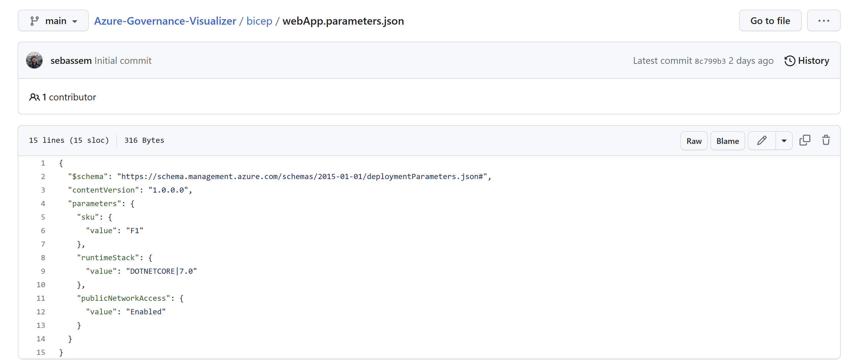Expand the main branch dropdown
Screen dimensions: 868x363
click(x=53, y=21)
